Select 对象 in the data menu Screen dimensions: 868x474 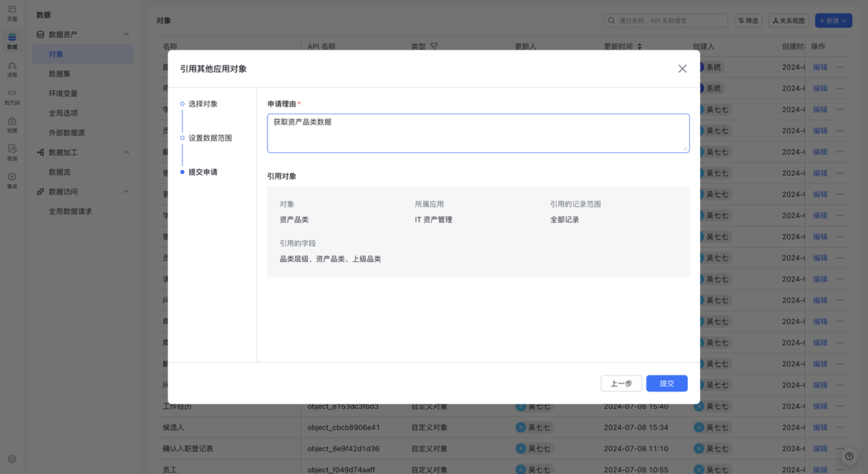pyautogui.click(x=83, y=54)
